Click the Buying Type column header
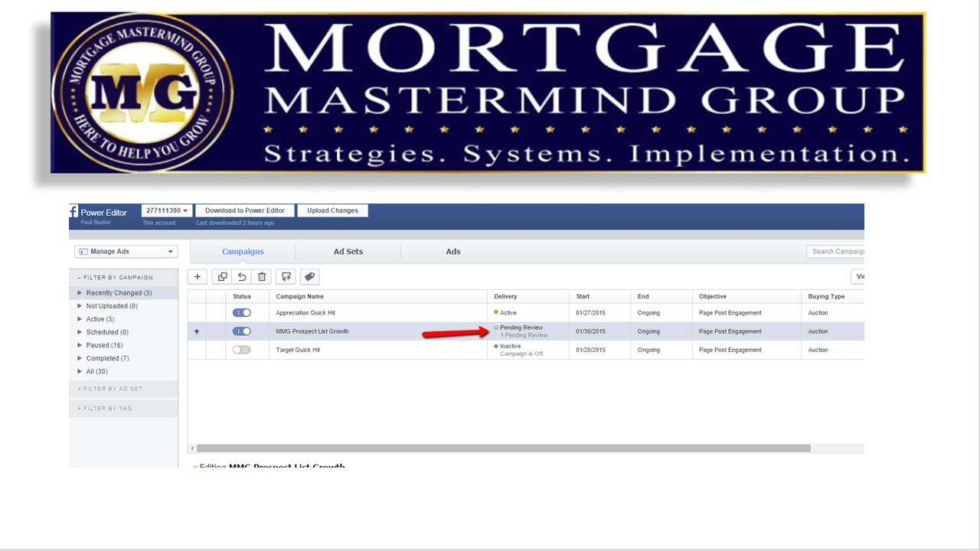This screenshot has height=551, width=980. (827, 296)
